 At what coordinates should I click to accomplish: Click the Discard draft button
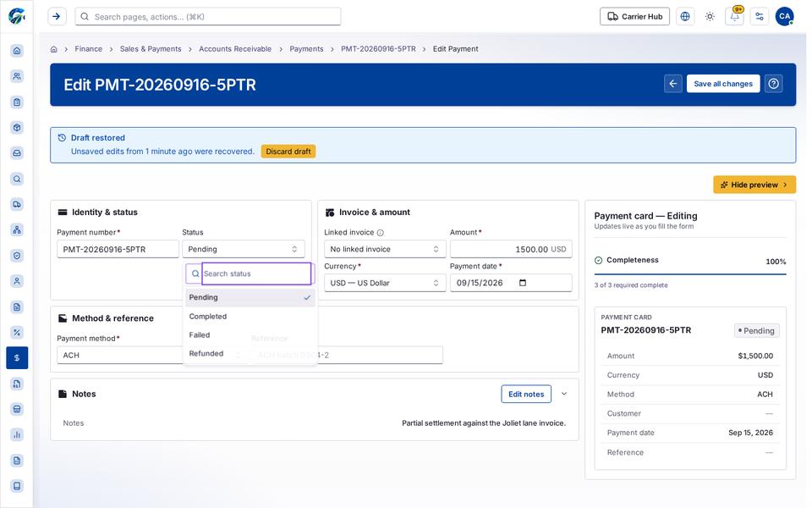tap(288, 152)
